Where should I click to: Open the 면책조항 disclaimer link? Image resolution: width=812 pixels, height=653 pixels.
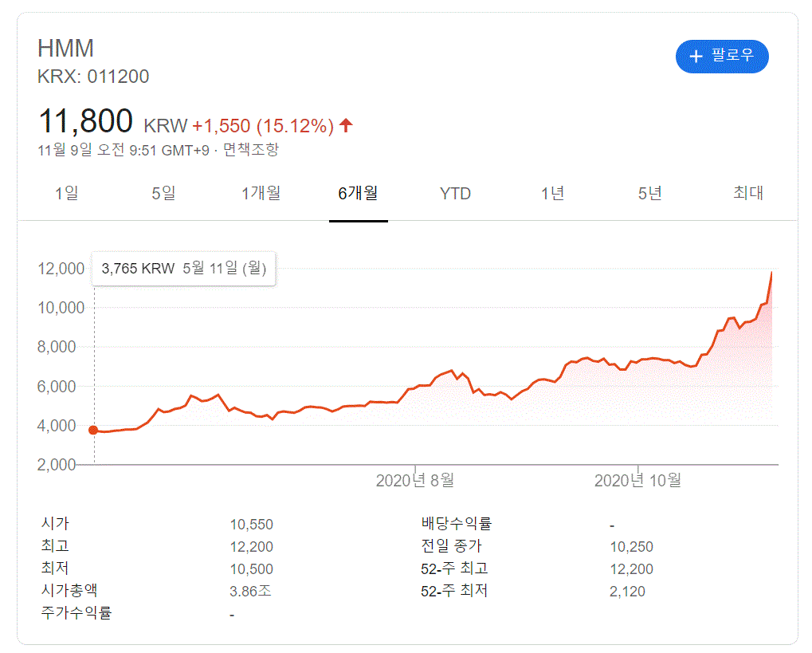[x=251, y=149]
